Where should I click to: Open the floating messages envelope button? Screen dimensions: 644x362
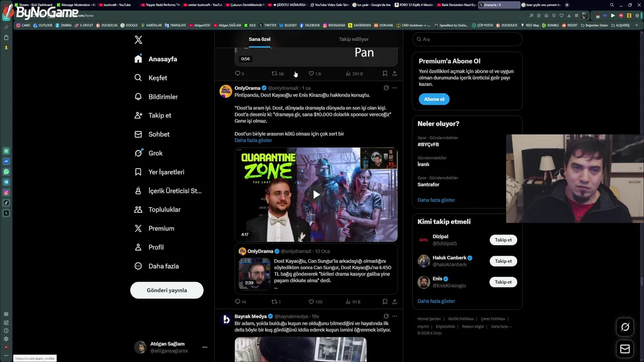[x=625, y=349]
